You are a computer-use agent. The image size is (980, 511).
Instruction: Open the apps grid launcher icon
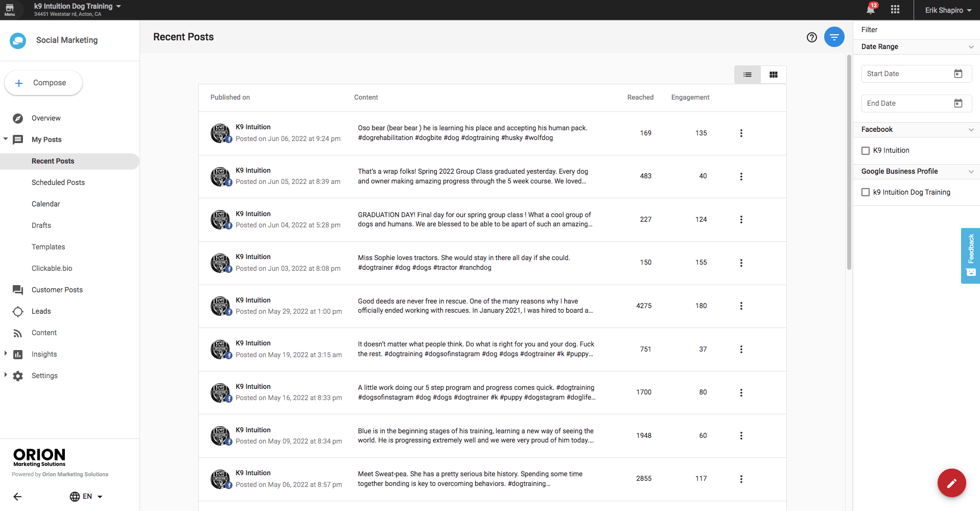click(895, 10)
